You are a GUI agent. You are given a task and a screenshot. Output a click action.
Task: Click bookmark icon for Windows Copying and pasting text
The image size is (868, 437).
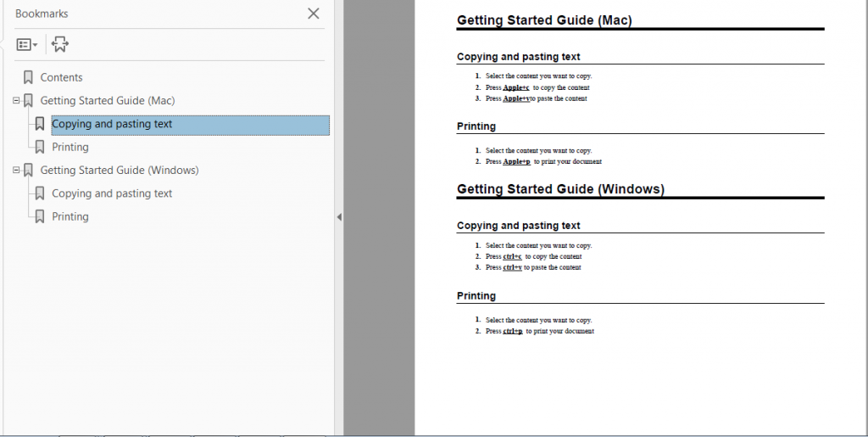(x=40, y=193)
